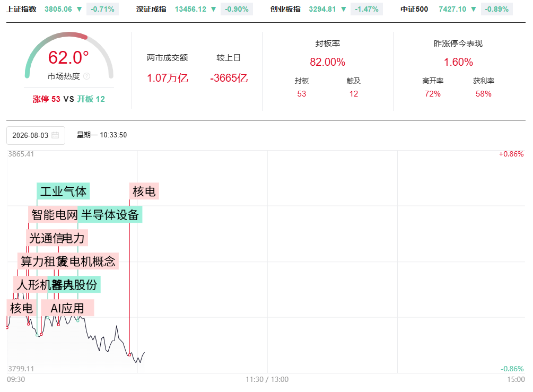Click the 封板率 82.00% value

[x=327, y=62]
